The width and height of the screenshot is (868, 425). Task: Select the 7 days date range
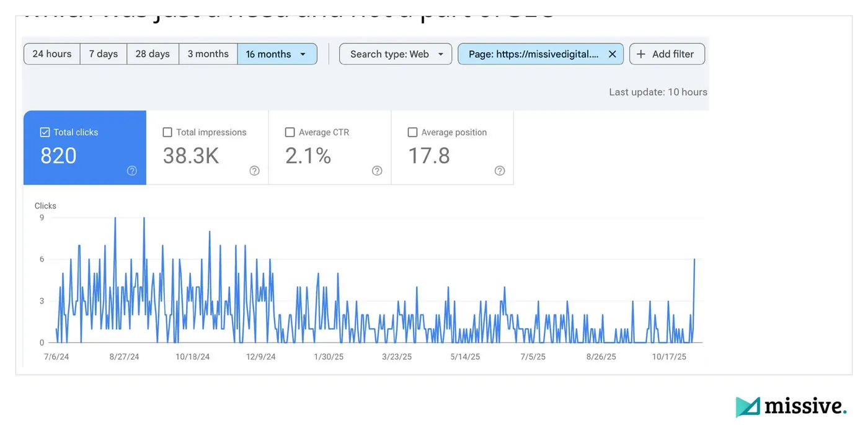point(104,54)
